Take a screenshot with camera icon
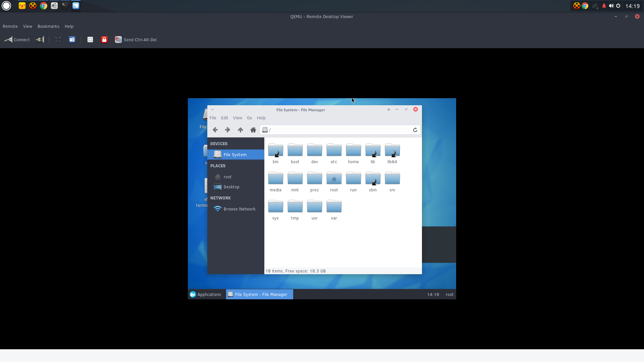644x362 pixels. [72, 40]
